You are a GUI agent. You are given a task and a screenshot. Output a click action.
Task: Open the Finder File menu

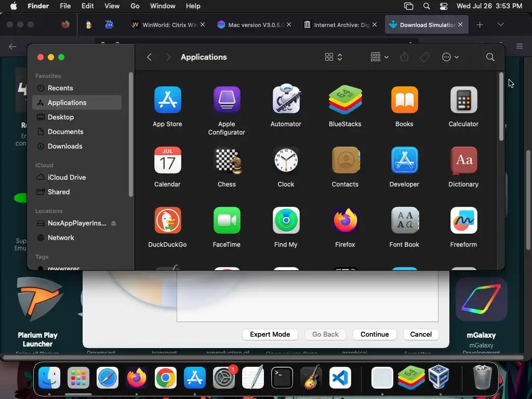(65, 6)
